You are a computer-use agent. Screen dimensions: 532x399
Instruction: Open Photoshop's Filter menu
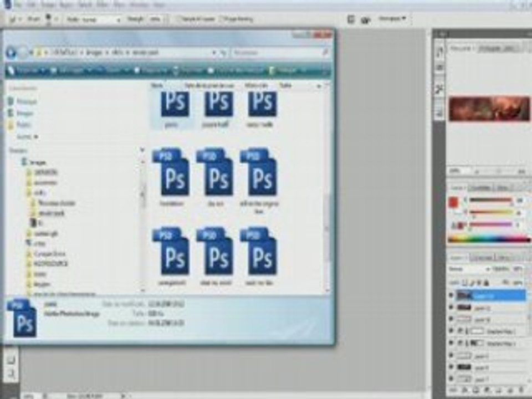[102, 5]
